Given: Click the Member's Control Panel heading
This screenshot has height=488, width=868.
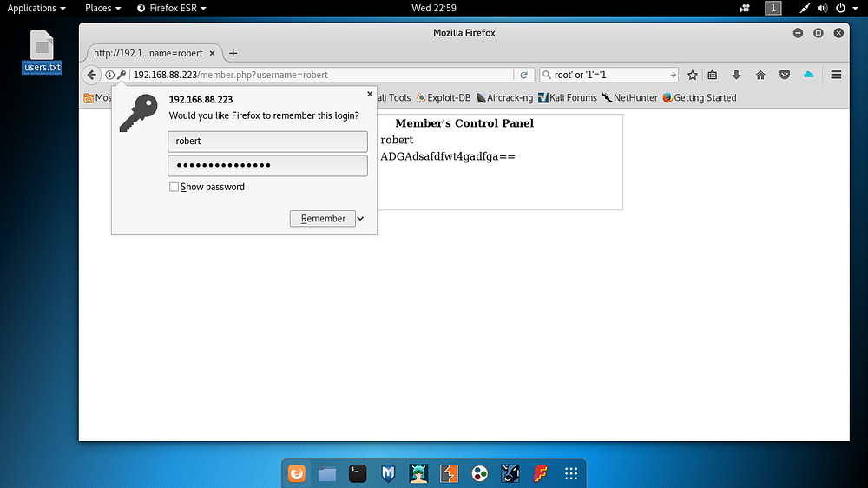Looking at the screenshot, I should tap(464, 123).
